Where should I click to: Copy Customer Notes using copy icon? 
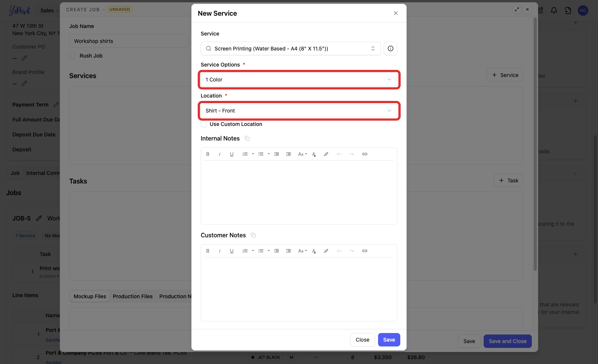click(253, 235)
